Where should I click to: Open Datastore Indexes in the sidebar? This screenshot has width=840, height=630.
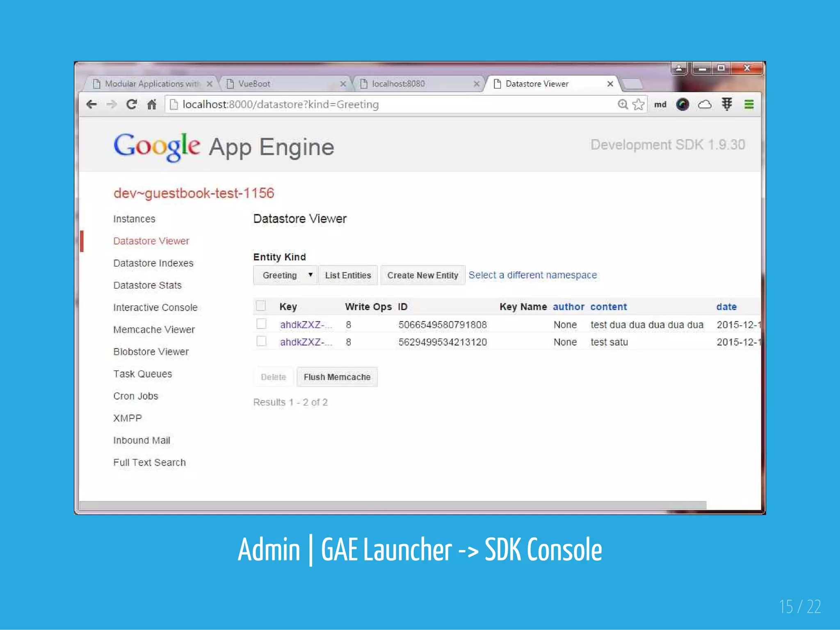click(153, 263)
